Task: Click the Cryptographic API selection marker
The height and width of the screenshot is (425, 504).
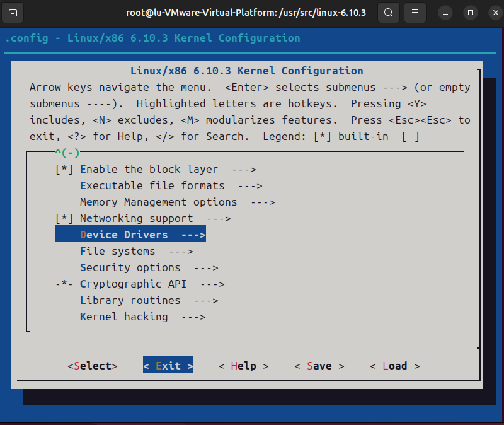Action: coord(64,284)
